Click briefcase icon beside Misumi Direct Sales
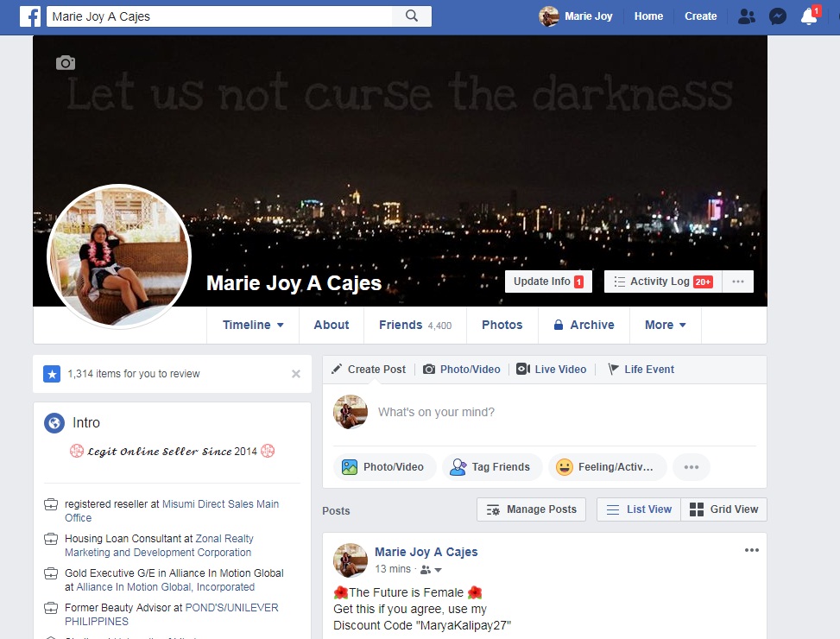 pyautogui.click(x=51, y=504)
